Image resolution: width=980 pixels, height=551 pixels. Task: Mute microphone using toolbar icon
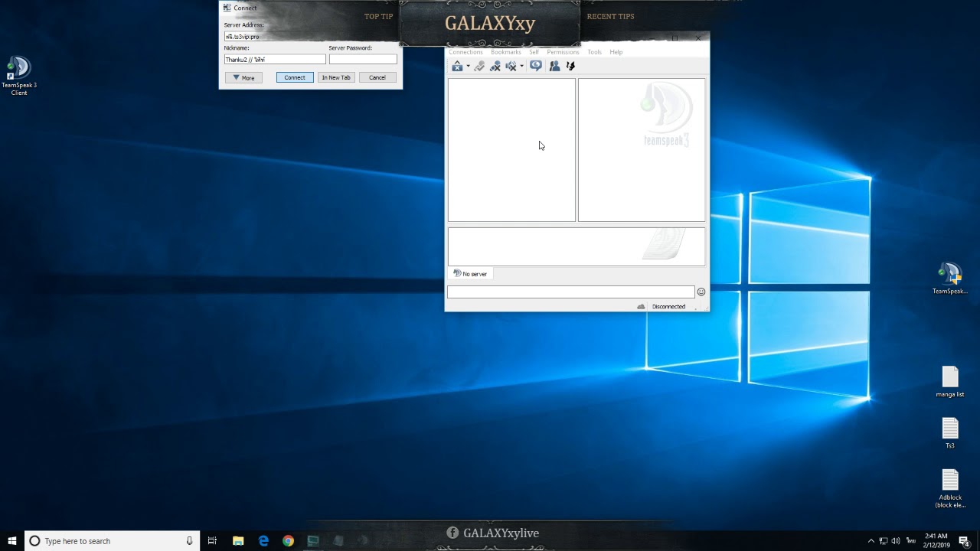[x=495, y=67]
